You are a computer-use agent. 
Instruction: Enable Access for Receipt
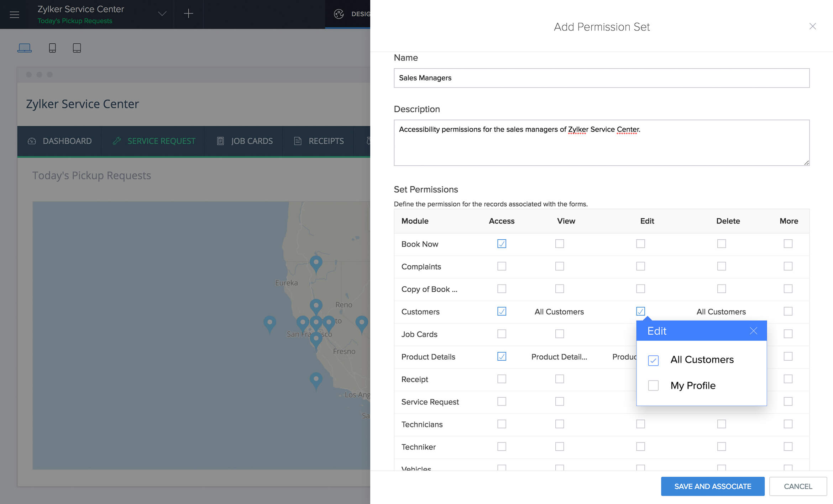pyautogui.click(x=502, y=379)
